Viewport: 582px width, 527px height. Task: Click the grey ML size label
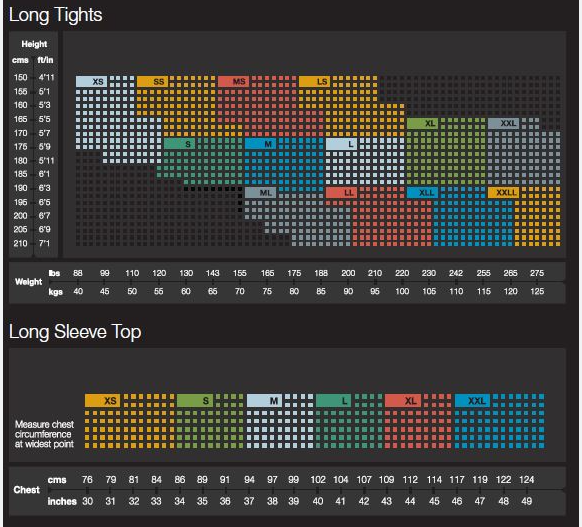260,192
